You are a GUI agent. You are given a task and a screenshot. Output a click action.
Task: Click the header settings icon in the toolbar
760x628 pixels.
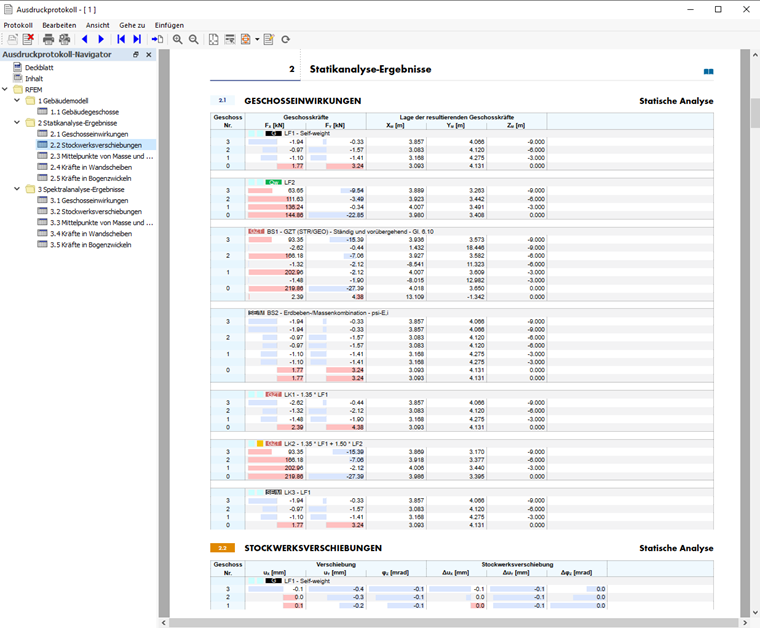point(230,39)
